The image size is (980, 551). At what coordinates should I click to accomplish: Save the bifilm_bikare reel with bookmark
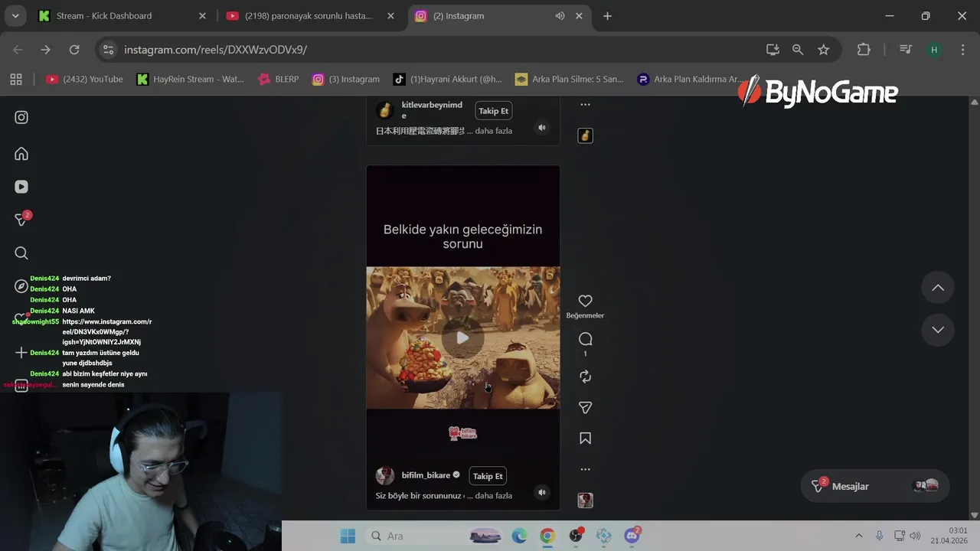[x=585, y=439]
